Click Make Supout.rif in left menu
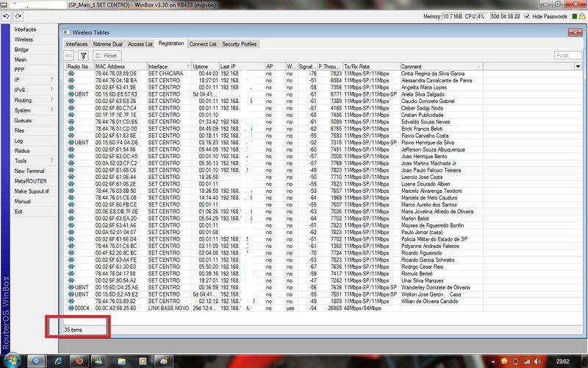The width and height of the screenshot is (588, 368). [32, 191]
